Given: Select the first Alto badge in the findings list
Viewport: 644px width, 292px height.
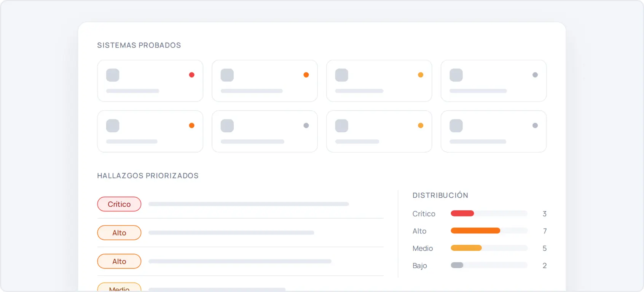Looking at the screenshot, I should point(119,233).
